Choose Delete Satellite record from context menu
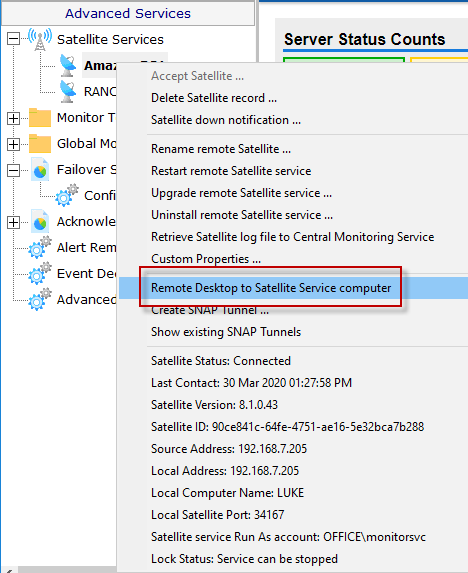The height and width of the screenshot is (573, 468). 214,98
